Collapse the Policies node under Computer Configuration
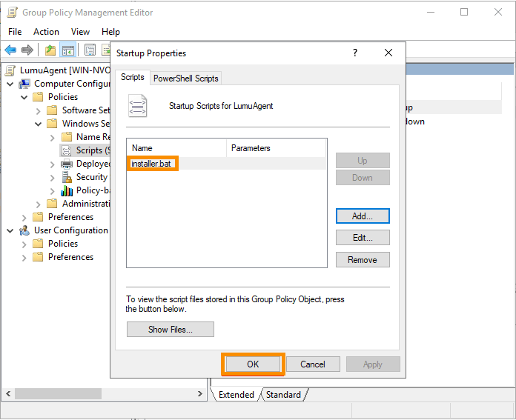Screen dimensions: 516x420 [24, 97]
